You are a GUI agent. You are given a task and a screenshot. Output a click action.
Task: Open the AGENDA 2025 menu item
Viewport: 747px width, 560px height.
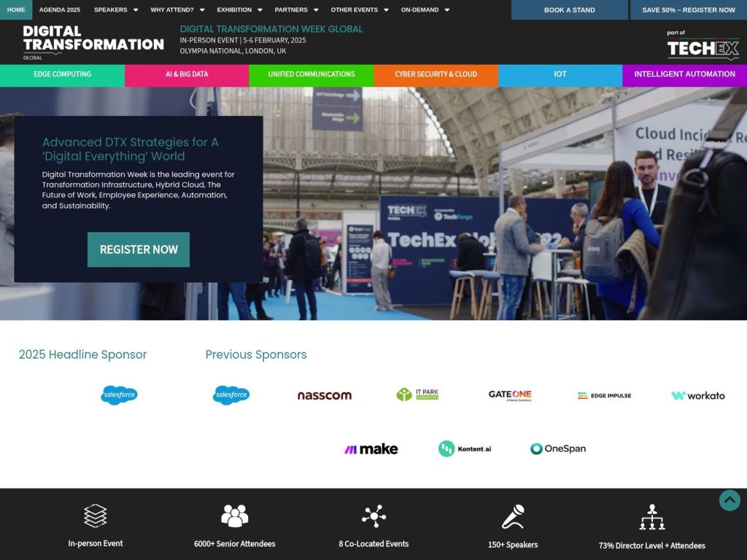(x=61, y=10)
